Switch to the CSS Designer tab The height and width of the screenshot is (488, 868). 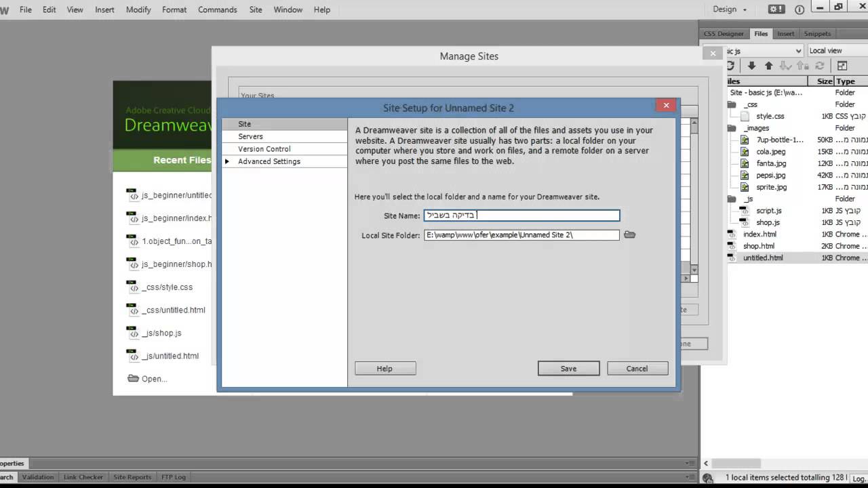(724, 34)
